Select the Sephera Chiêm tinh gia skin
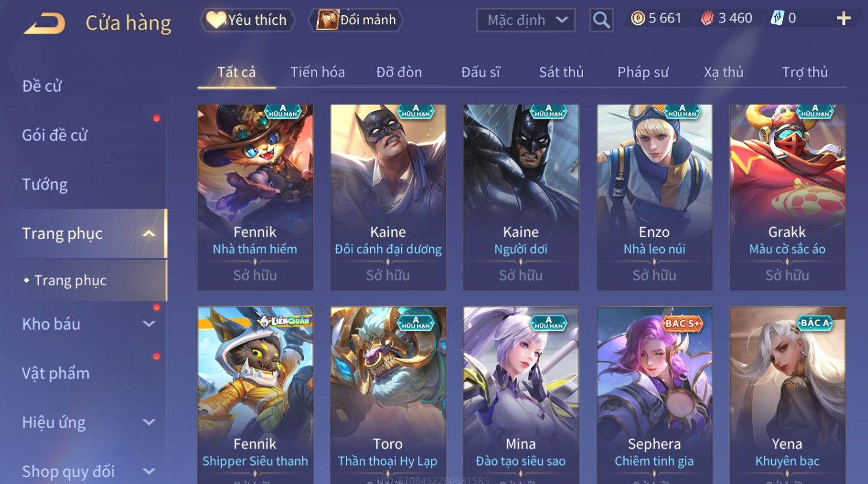868x484 pixels. 654,395
